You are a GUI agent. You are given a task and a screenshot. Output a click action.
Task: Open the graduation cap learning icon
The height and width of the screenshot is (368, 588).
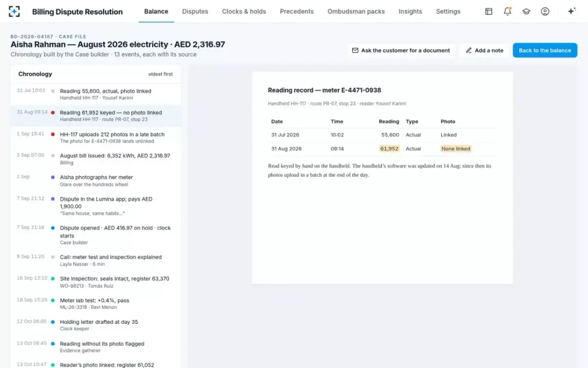tap(526, 11)
